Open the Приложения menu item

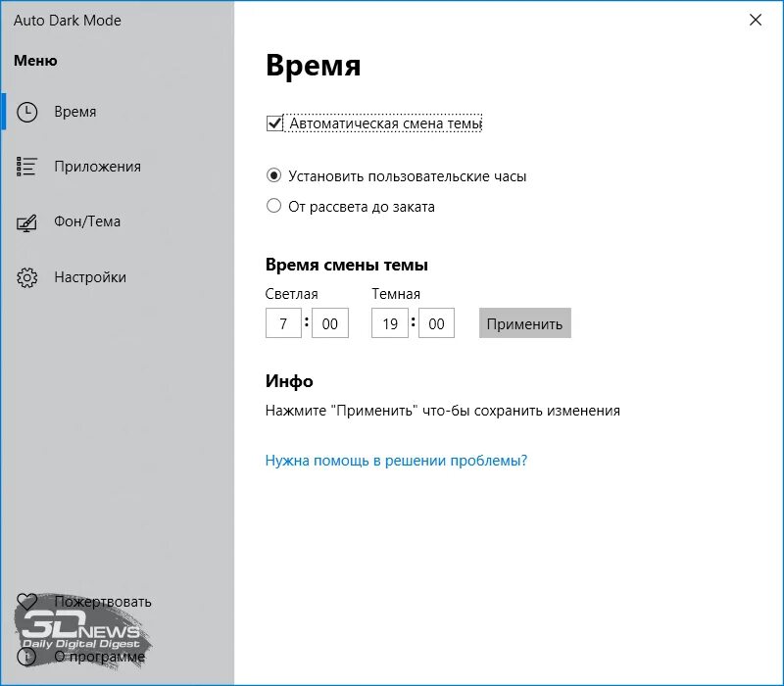pyautogui.click(x=118, y=167)
